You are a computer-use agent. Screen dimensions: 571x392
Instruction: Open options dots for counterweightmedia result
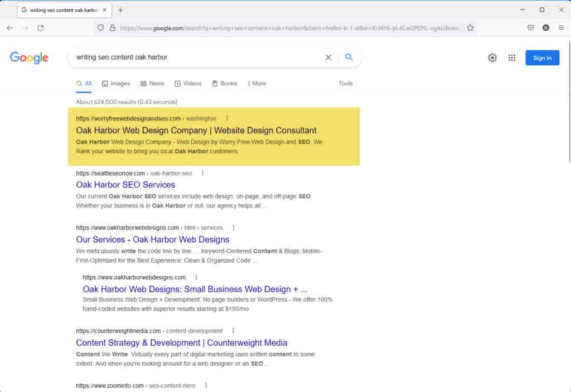[233, 331]
